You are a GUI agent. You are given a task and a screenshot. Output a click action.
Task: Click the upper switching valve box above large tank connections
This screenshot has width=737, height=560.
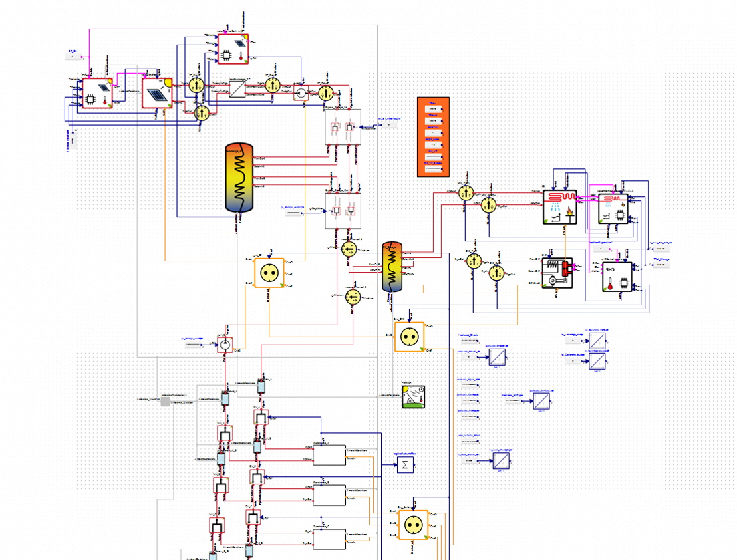point(343,127)
